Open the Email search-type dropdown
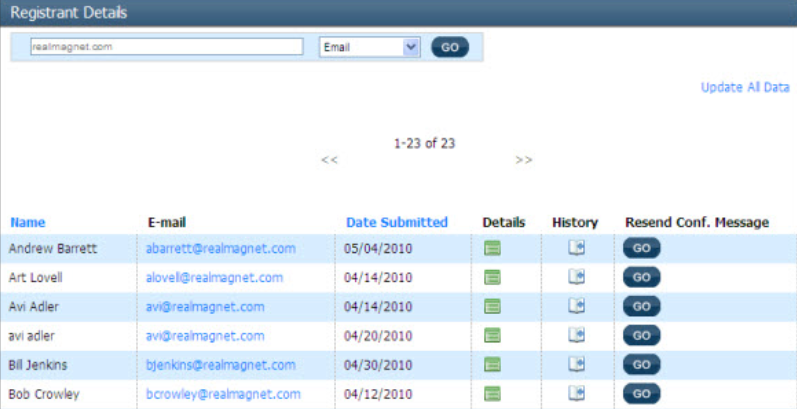The image size is (797, 409). click(370, 47)
